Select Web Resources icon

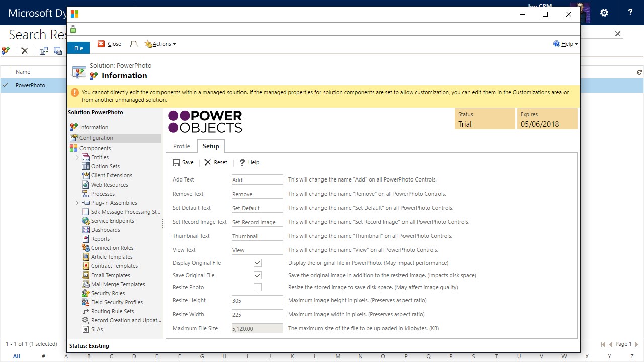coord(86,185)
